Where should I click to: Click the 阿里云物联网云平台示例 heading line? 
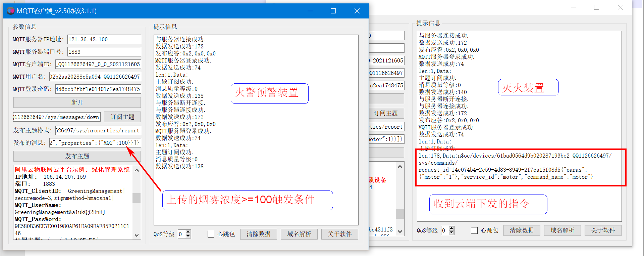[x=72, y=170]
